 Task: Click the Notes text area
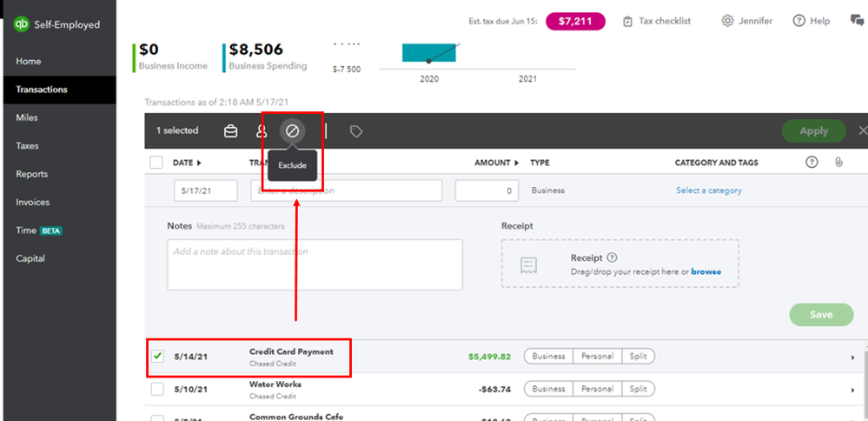315,264
